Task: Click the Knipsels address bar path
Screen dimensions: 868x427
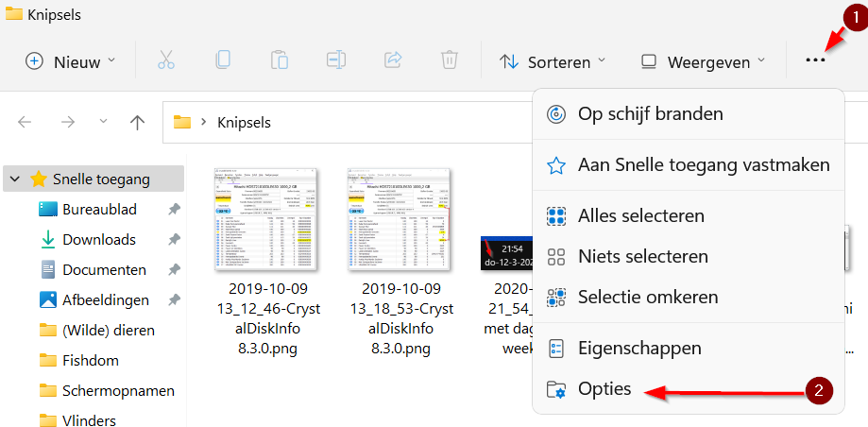Action: point(244,123)
